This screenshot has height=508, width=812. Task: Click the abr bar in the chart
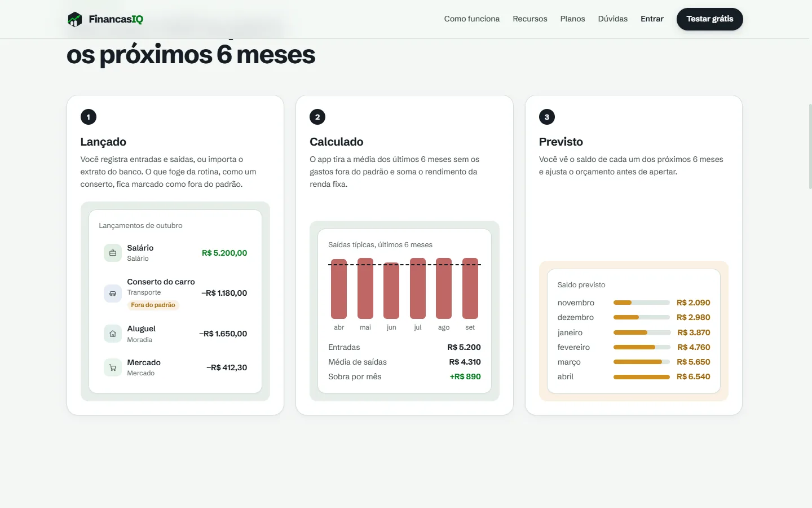click(339, 289)
